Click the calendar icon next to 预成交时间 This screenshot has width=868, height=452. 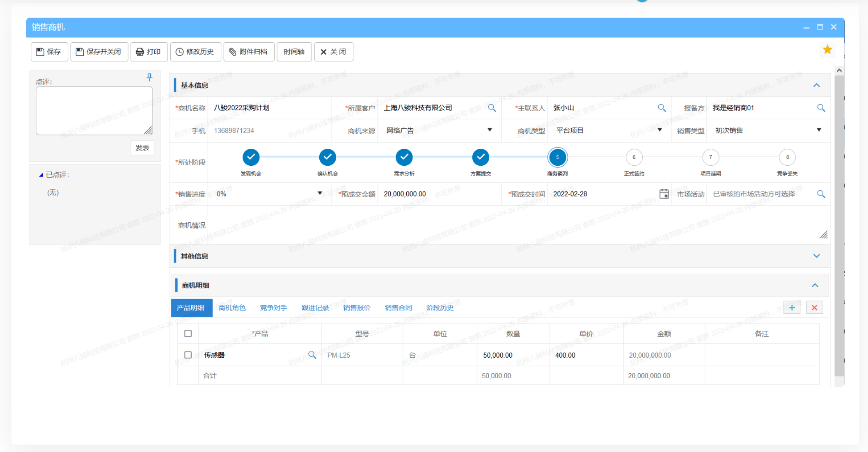664,193
